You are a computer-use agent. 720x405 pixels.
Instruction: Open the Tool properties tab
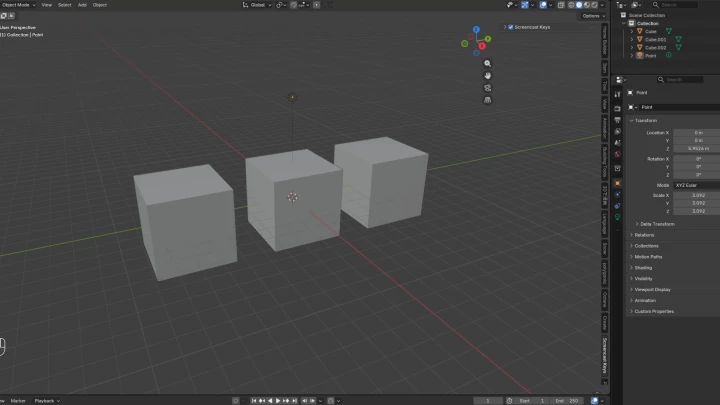point(617,94)
